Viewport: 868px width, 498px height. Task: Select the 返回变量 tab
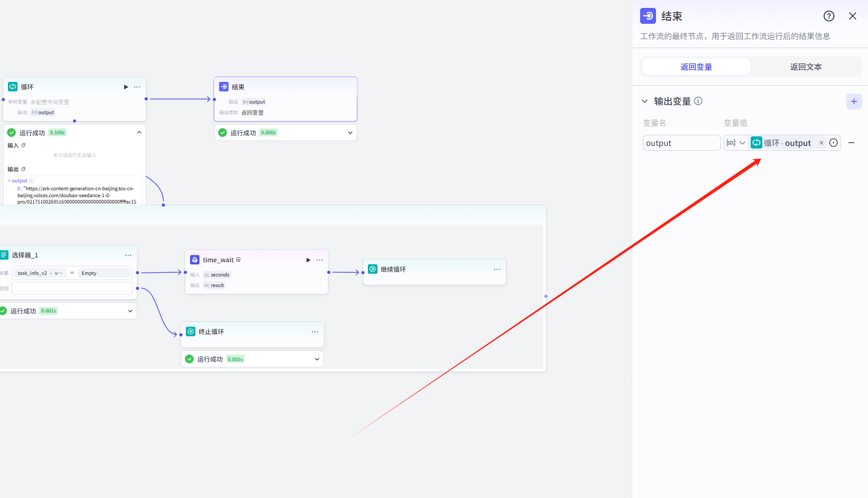[x=696, y=67]
